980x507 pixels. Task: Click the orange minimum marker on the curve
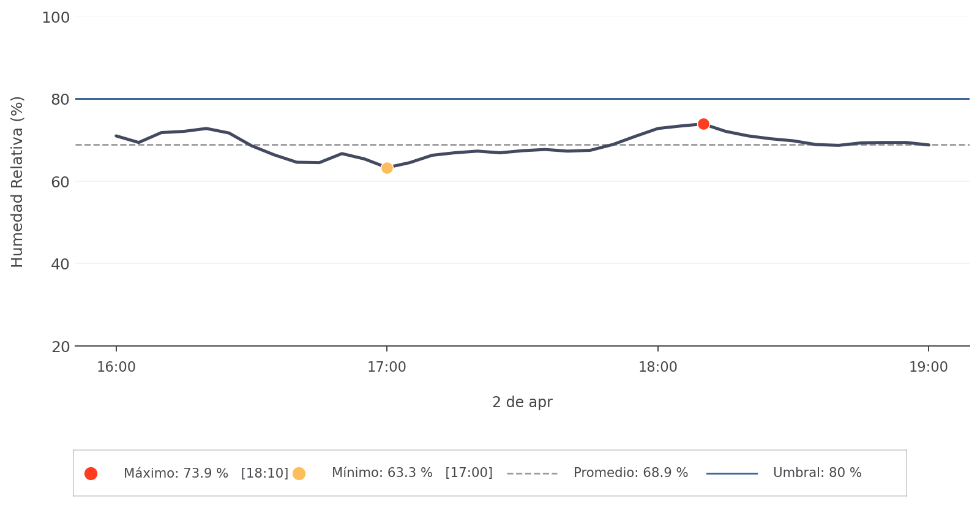387,168
